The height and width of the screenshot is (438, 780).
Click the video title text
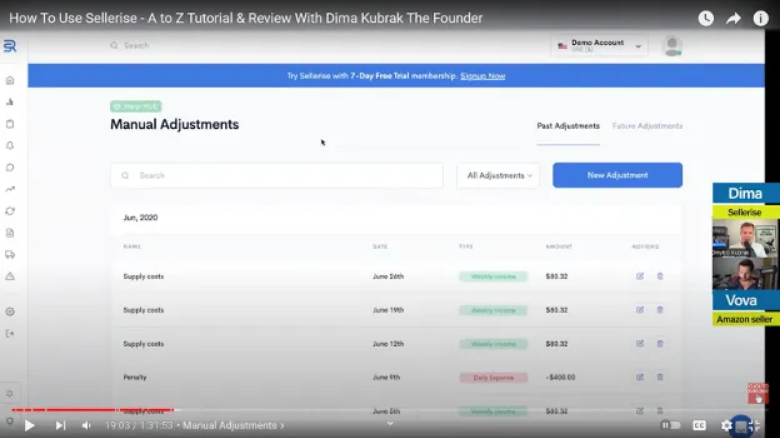click(x=246, y=18)
